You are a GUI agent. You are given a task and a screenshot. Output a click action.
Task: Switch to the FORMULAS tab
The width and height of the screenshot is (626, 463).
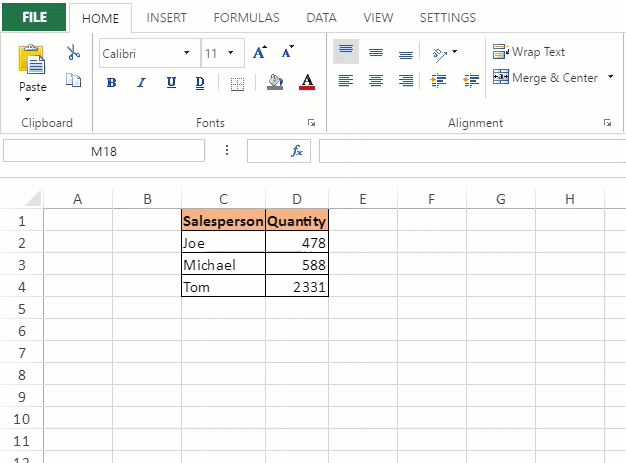pos(246,18)
